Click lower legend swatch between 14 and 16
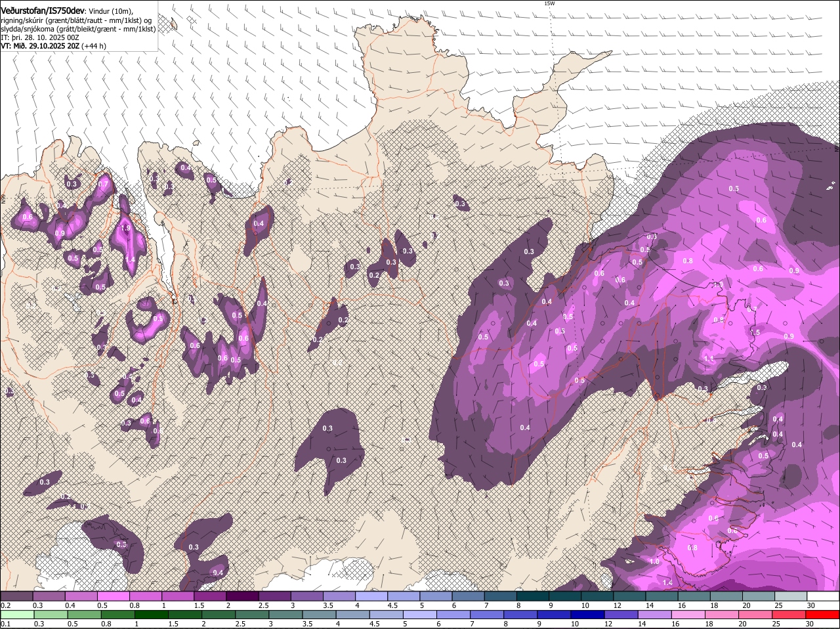The height and width of the screenshot is (629, 840). 655,615
